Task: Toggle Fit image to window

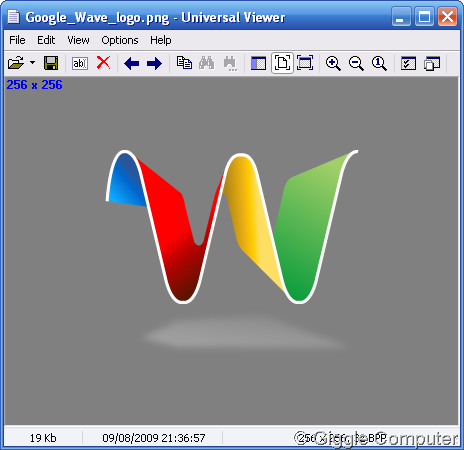Action: pyautogui.click(x=282, y=63)
